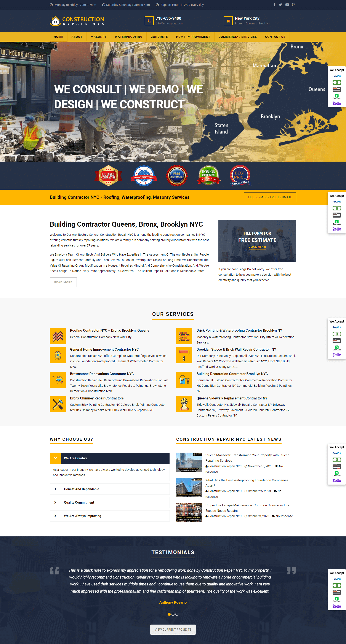Click the Instagram icon top right
This screenshot has height=644, width=346.
pyautogui.click(x=293, y=5)
